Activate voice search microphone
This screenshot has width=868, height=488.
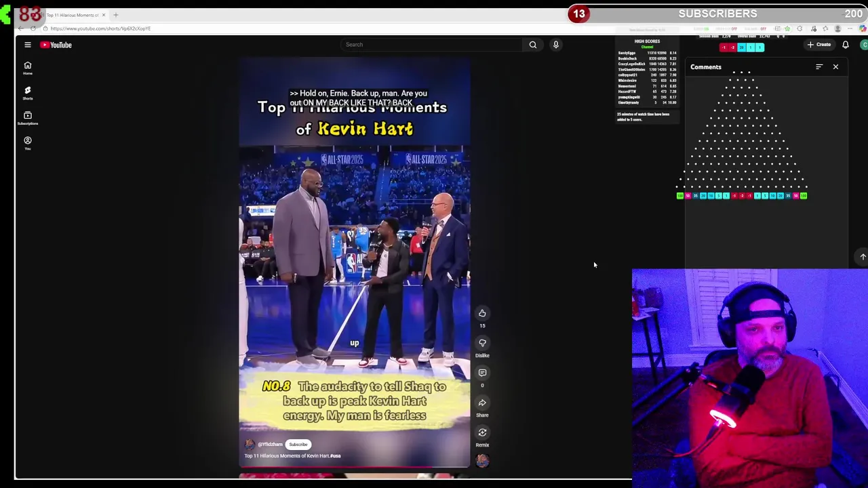[x=555, y=45]
